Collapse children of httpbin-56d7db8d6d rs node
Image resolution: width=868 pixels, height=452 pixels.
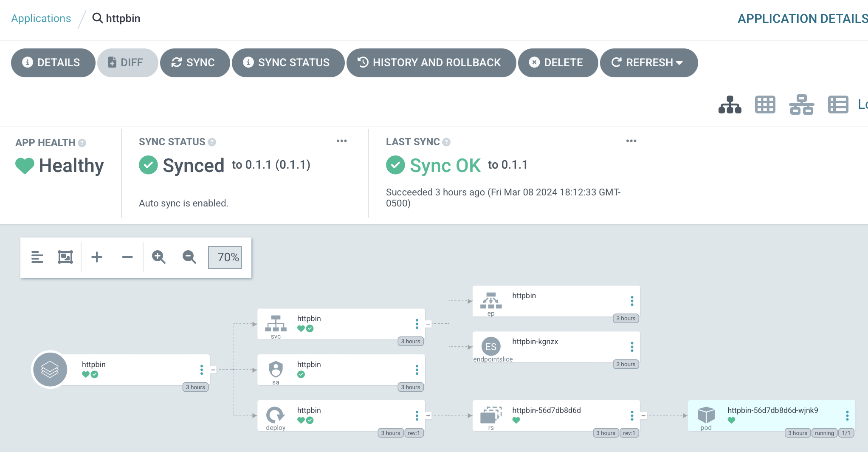[644, 416]
